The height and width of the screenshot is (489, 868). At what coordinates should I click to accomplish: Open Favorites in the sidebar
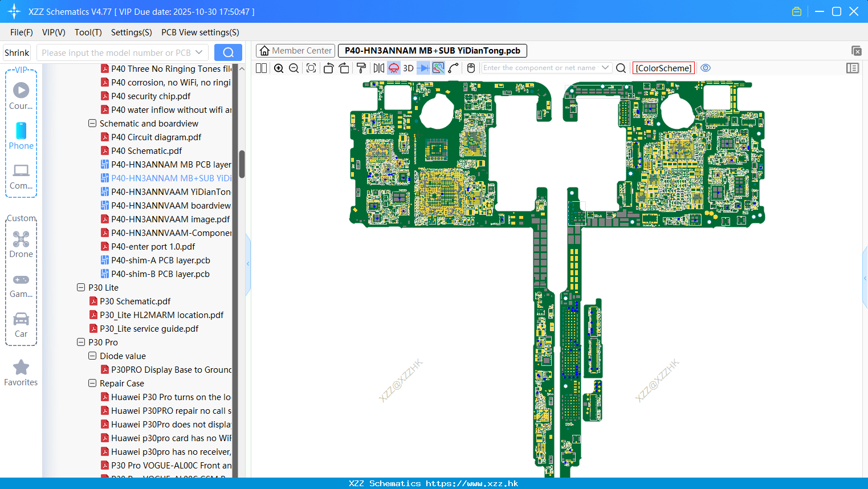click(x=21, y=373)
